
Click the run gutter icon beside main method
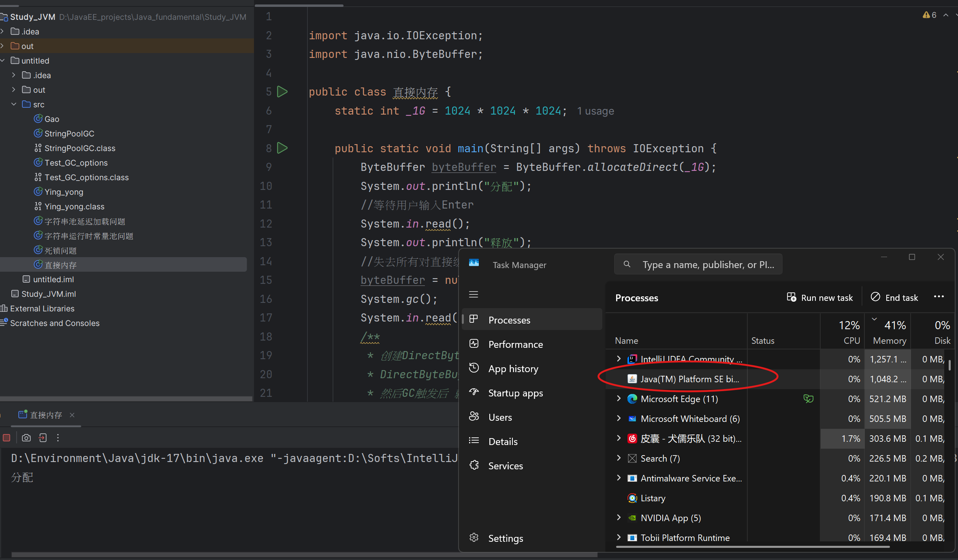click(282, 148)
